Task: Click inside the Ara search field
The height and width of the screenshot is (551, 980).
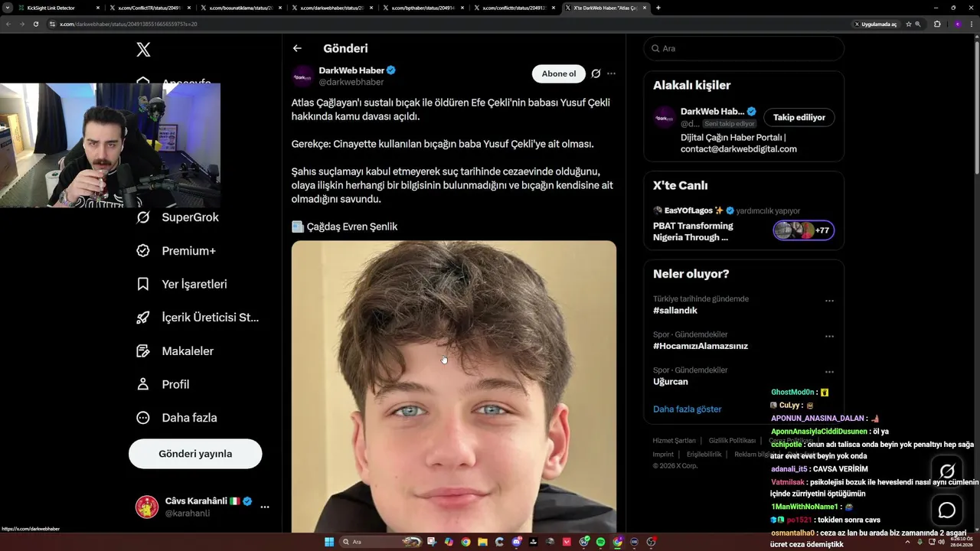Action: click(743, 48)
